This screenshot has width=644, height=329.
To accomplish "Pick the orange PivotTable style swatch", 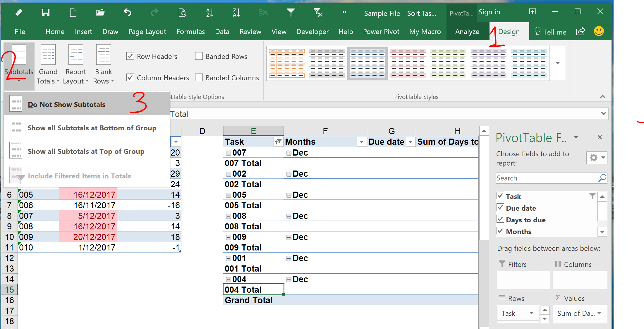I will click(x=287, y=63).
